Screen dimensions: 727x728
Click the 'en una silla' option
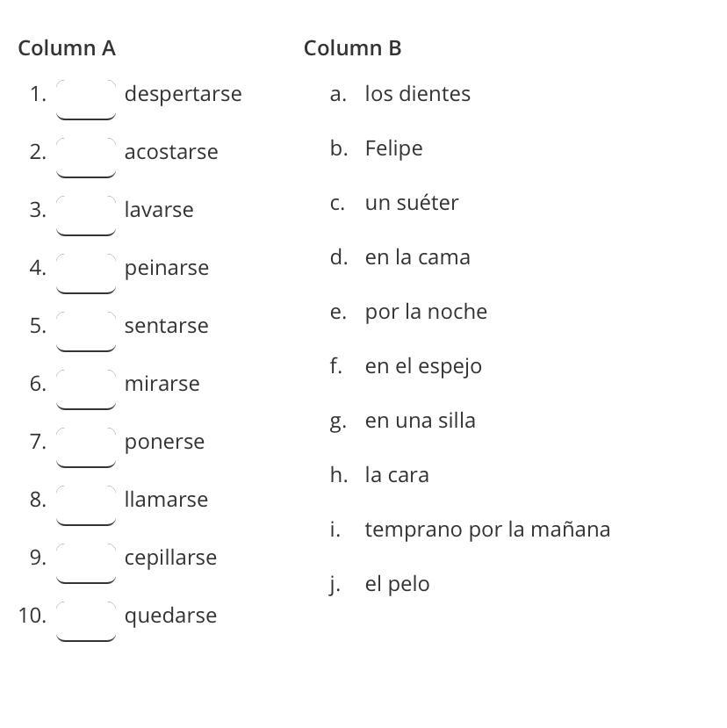pyautogui.click(x=420, y=421)
